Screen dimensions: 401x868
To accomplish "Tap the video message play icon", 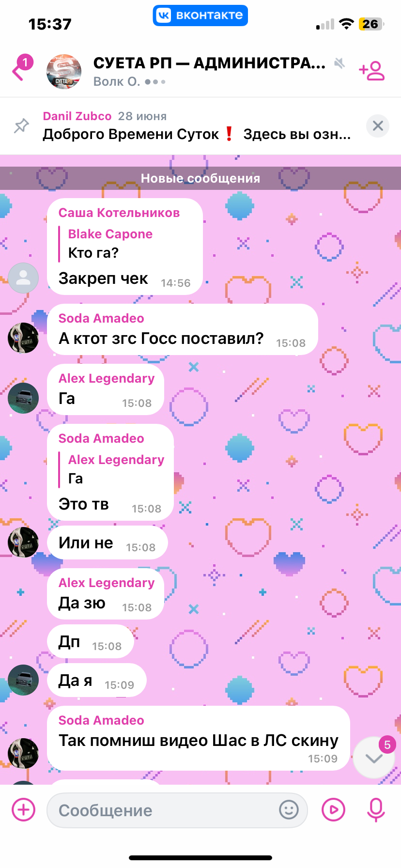I will click(x=333, y=809).
